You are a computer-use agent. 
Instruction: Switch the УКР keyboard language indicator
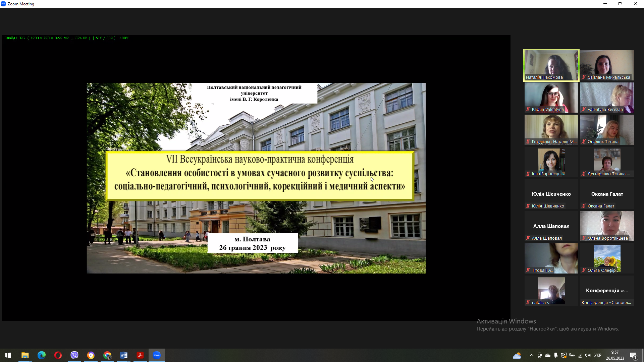[x=598, y=355]
